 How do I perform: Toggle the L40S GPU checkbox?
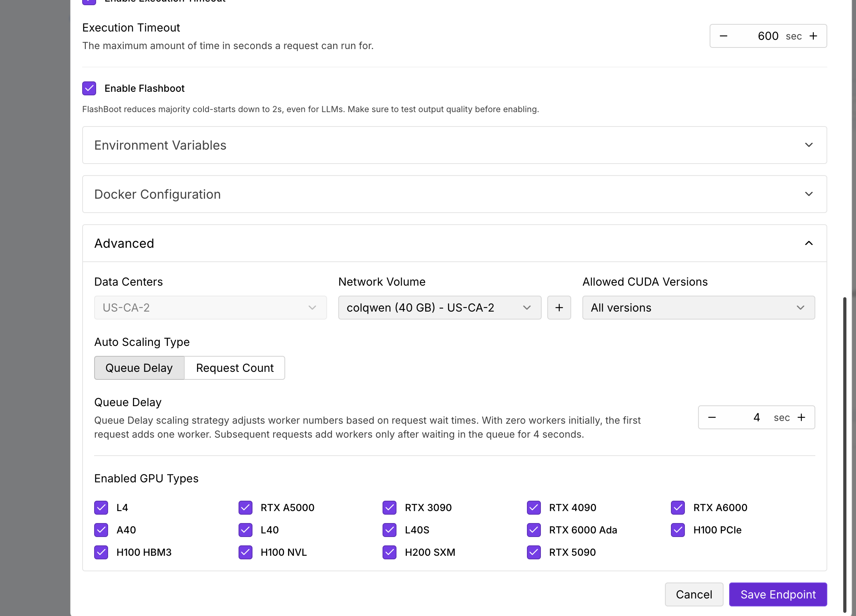coord(389,530)
